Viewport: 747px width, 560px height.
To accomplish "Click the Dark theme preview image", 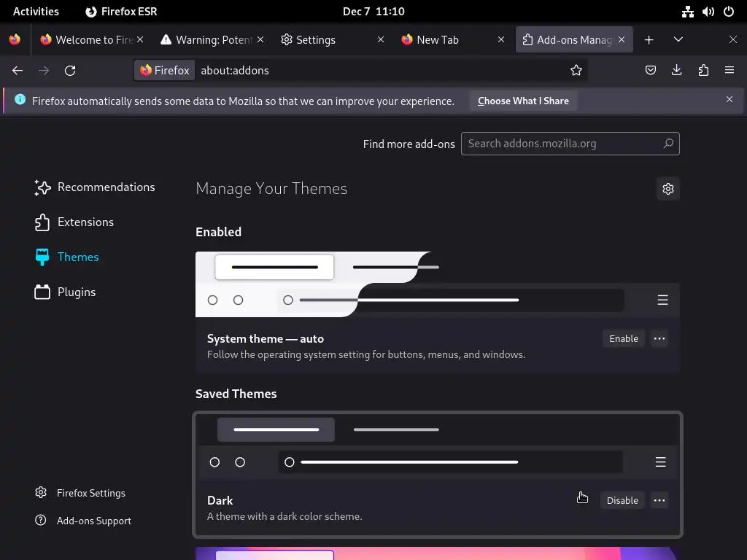I will click(x=437, y=447).
